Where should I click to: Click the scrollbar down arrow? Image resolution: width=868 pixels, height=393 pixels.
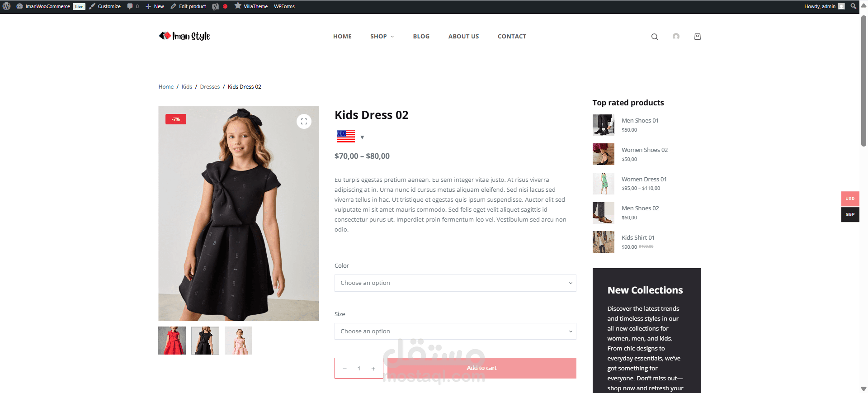tap(863, 389)
